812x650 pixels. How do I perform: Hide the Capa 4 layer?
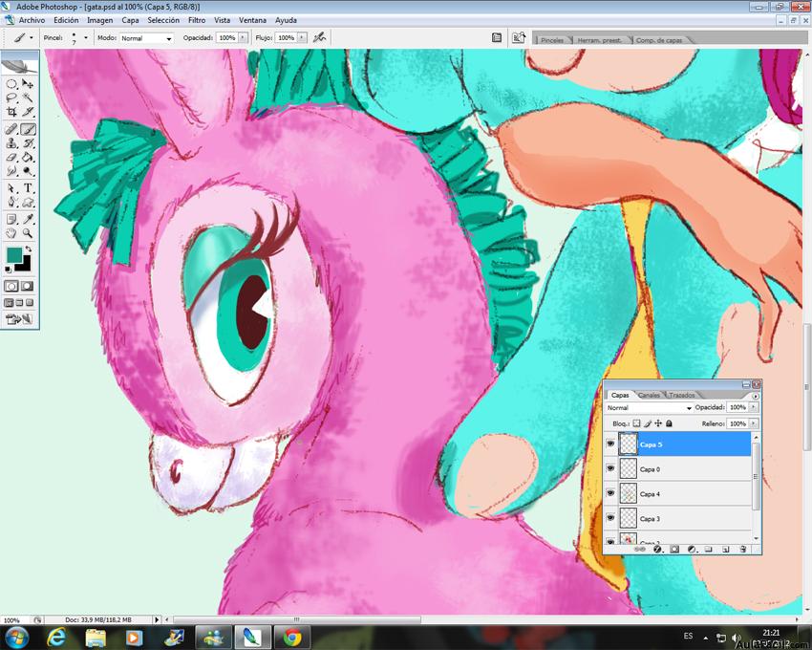[x=610, y=493]
